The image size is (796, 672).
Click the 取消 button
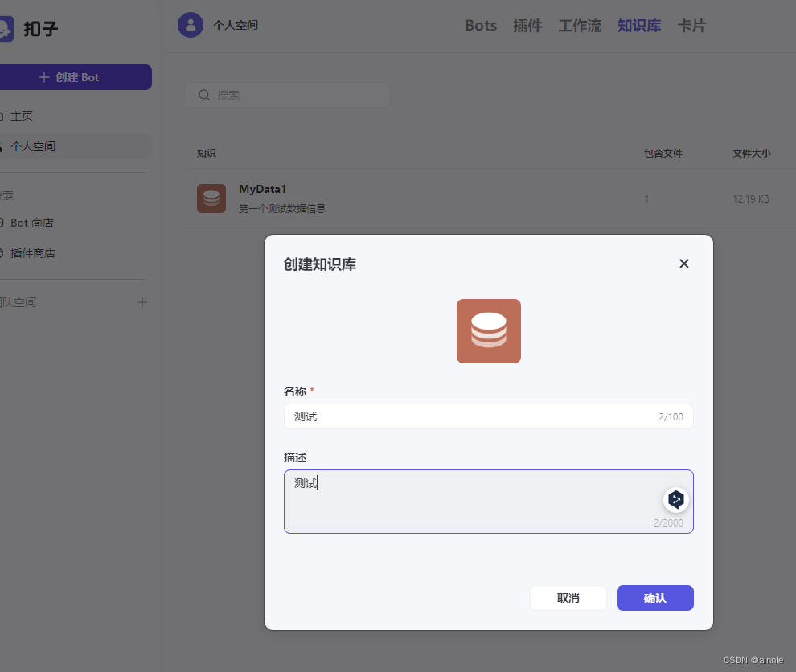(568, 598)
